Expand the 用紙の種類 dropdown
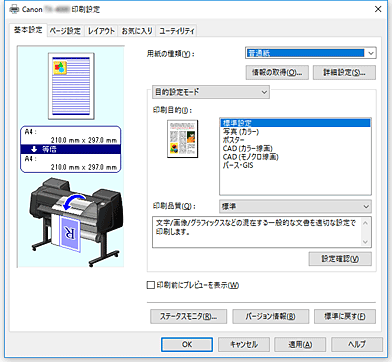 311,53
